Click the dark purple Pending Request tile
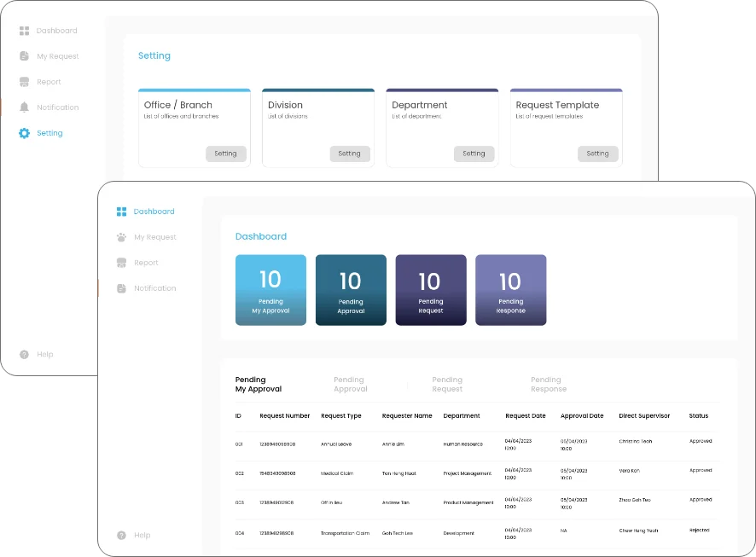Image resolution: width=756 pixels, height=557 pixels. pyautogui.click(x=431, y=290)
